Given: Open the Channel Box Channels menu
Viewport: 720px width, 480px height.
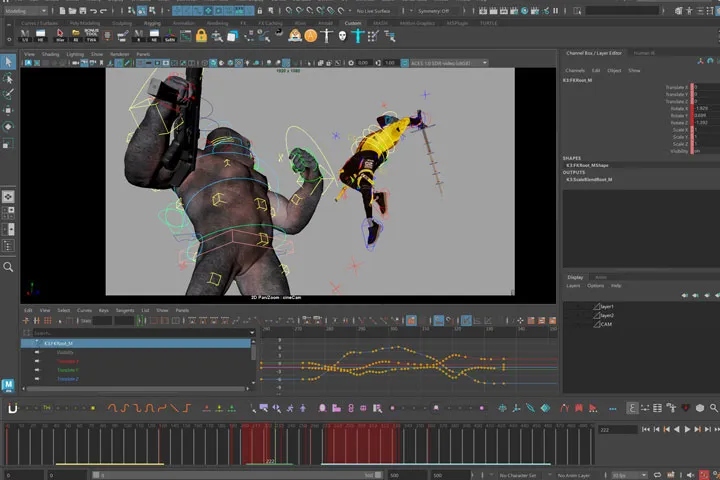Looking at the screenshot, I should click(575, 71).
